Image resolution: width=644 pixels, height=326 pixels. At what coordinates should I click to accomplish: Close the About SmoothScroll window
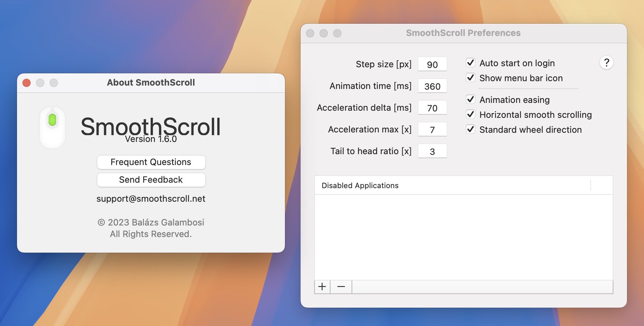click(27, 83)
